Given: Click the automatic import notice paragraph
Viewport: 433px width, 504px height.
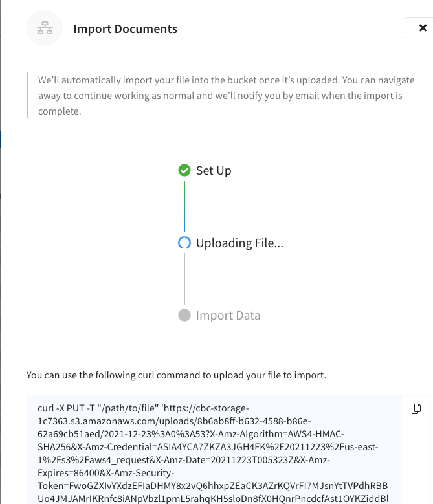Looking at the screenshot, I should tap(227, 96).
